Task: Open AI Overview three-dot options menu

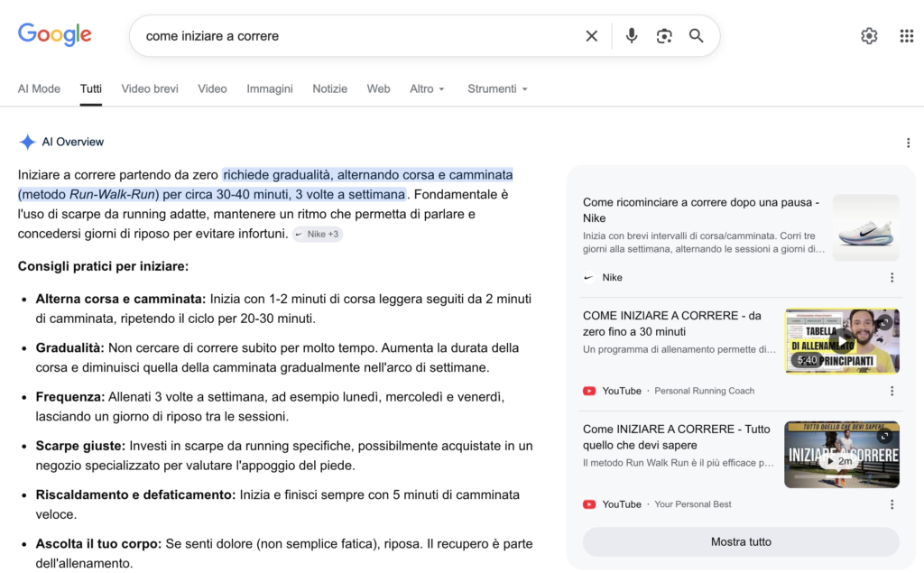Action: 908,143
